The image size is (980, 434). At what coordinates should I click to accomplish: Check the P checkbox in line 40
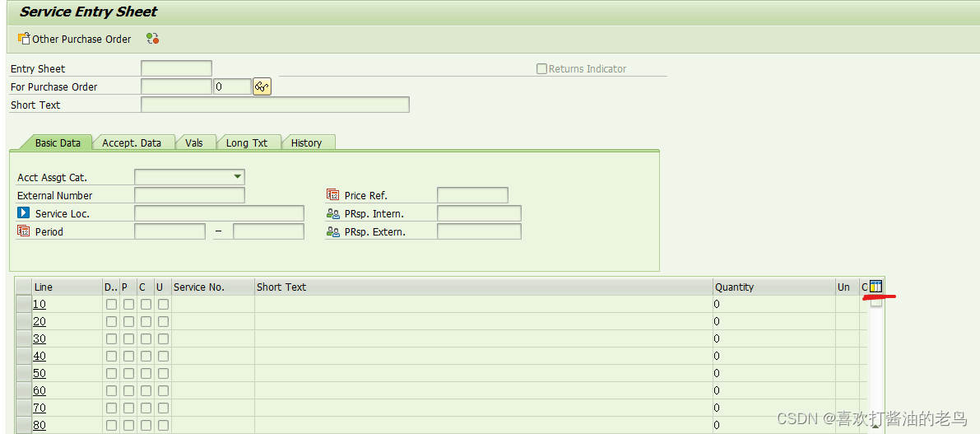[128, 356]
